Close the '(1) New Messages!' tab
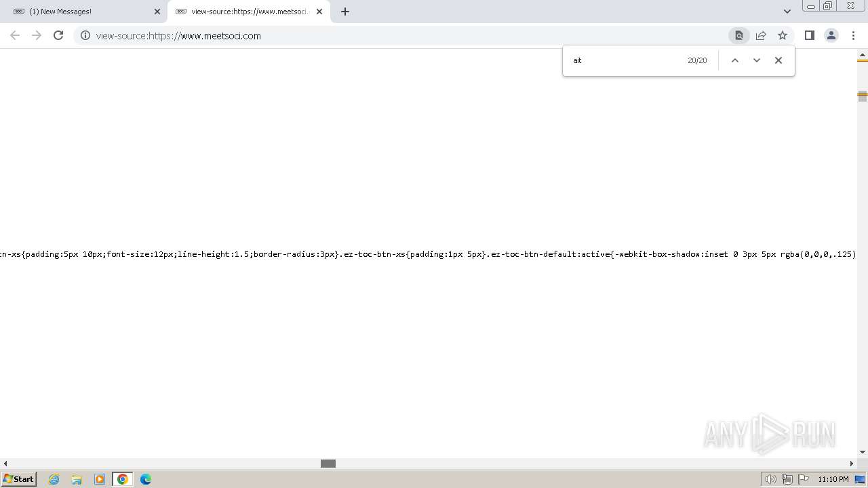868x488 pixels. click(x=157, y=12)
